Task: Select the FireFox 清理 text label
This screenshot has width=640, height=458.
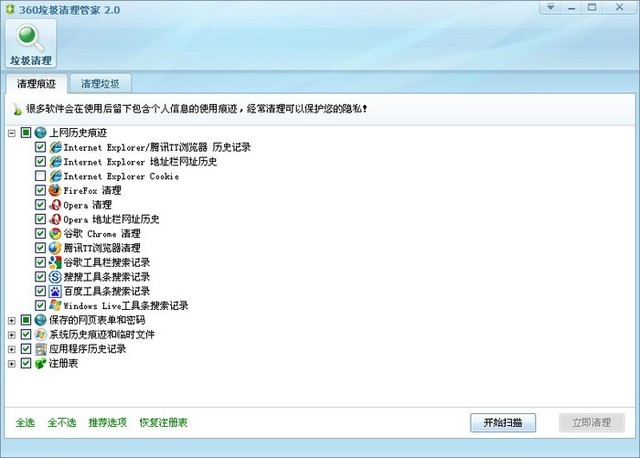Action: coord(92,191)
